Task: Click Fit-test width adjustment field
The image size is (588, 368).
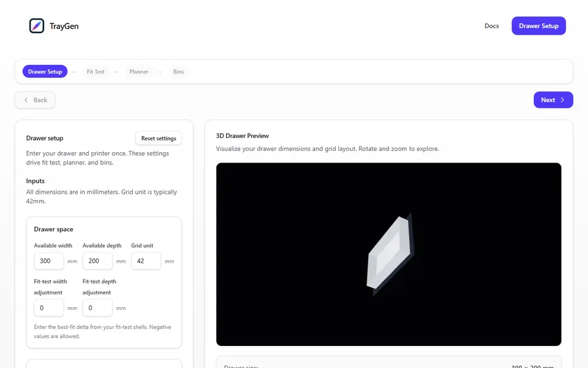Action: [x=49, y=308]
